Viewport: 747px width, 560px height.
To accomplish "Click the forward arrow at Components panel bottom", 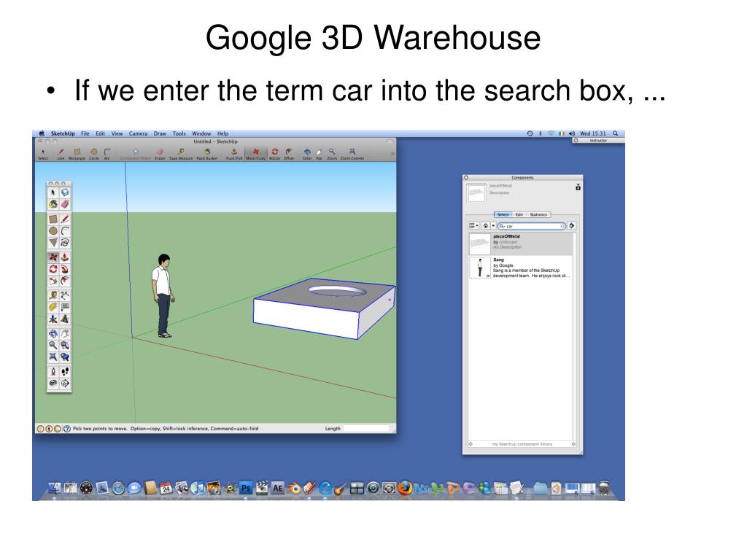I will point(573,444).
